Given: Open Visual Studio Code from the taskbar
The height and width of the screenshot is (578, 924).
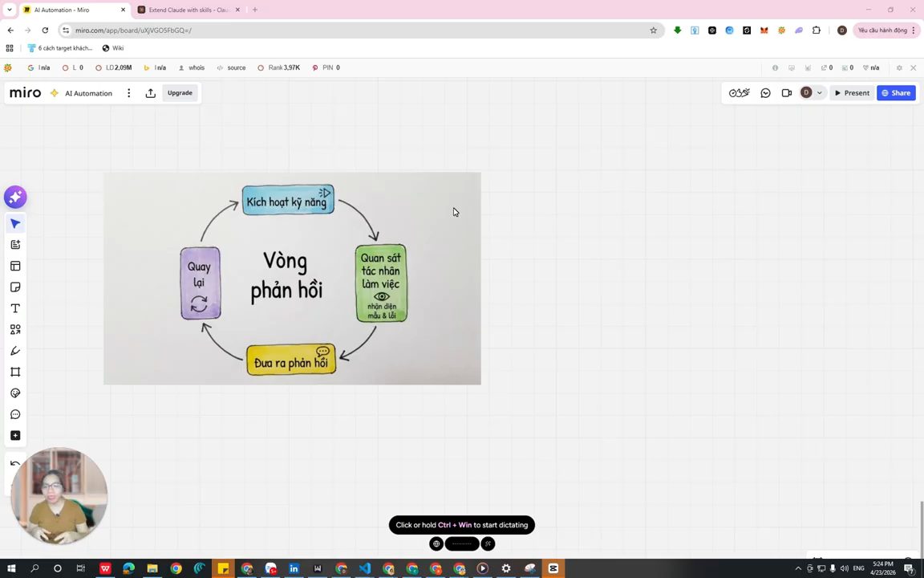Looking at the screenshot, I should (x=365, y=568).
